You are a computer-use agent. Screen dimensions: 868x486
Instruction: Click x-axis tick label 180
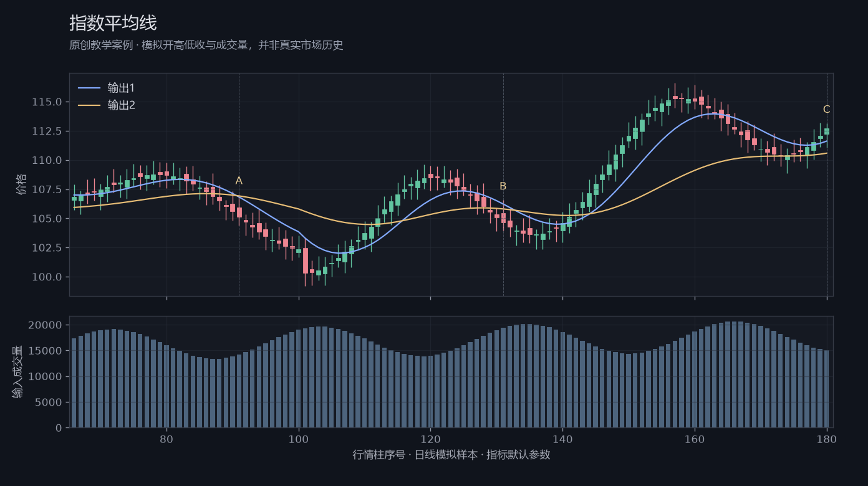[827, 438]
